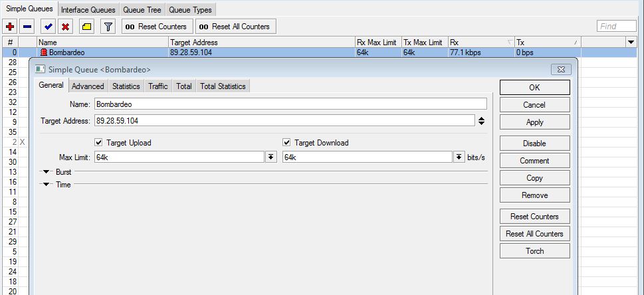The image size is (644, 295).
Task: Add a new queue with the red plus icon
Action: (x=10, y=27)
